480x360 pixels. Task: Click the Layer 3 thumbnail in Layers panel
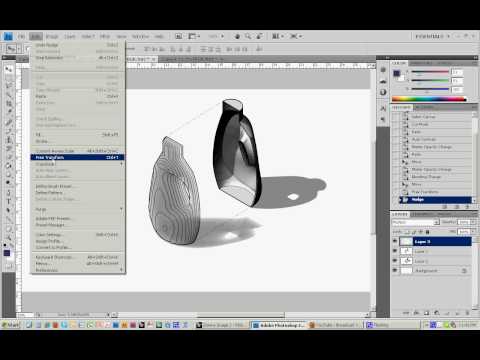[x=406, y=241]
